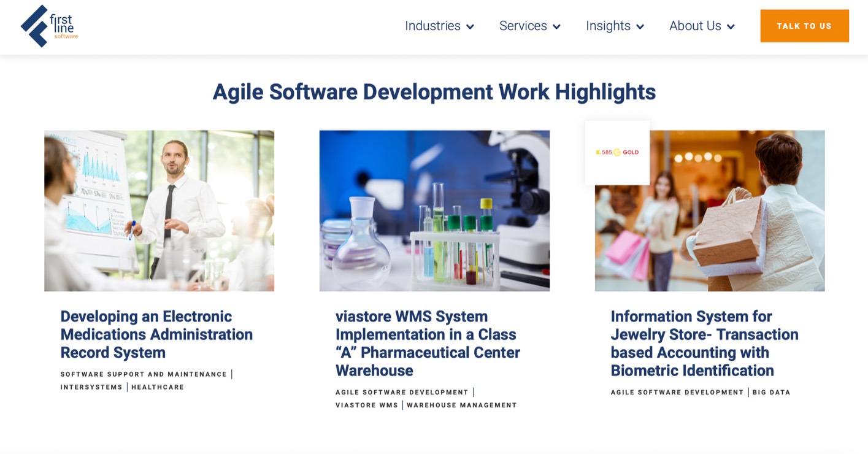Image resolution: width=868 pixels, height=454 pixels.
Task: Open the Insights menu
Action: 608,26
